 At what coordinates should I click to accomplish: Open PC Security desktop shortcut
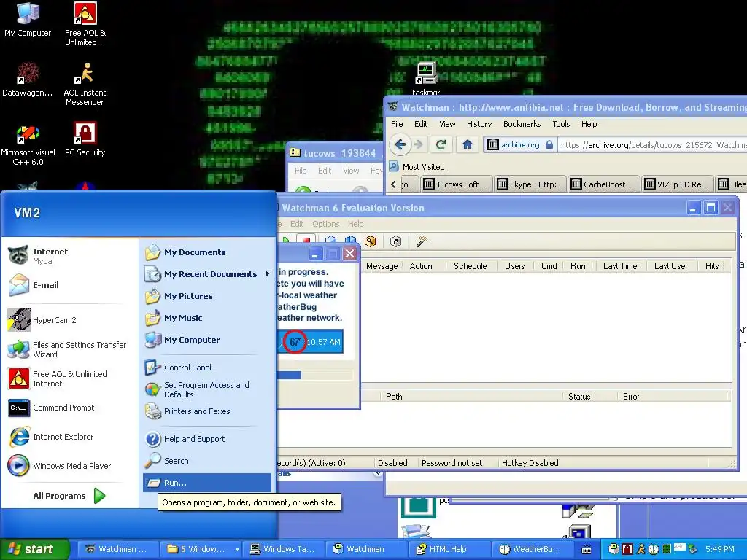coord(85,139)
